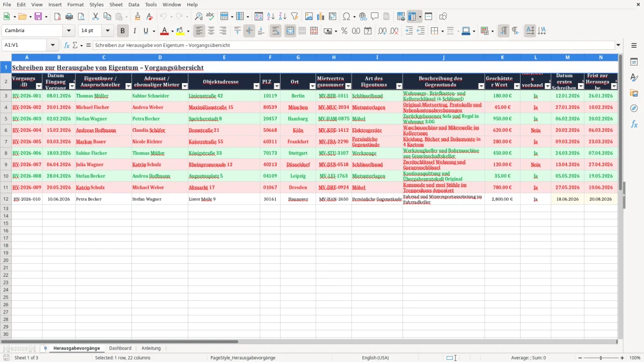This screenshot has height=362, width=644.
Task: Open the Sheet menu
Action: 116,4
